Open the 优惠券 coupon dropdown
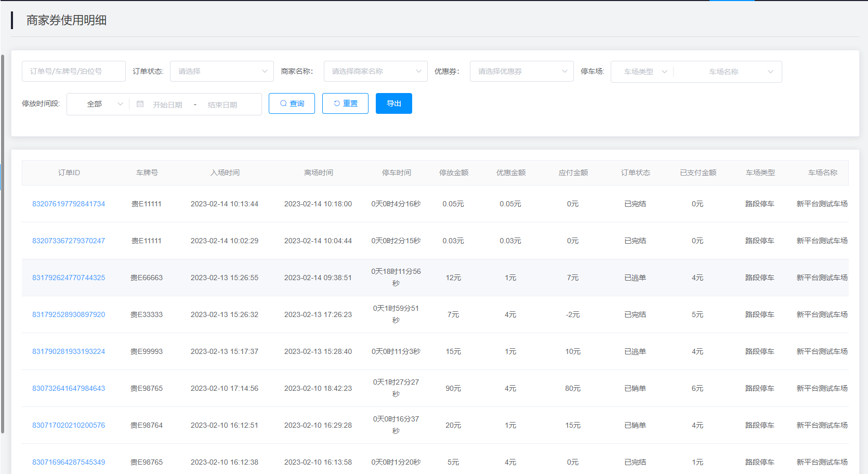 pyautogui.click(x=521, y=71)
